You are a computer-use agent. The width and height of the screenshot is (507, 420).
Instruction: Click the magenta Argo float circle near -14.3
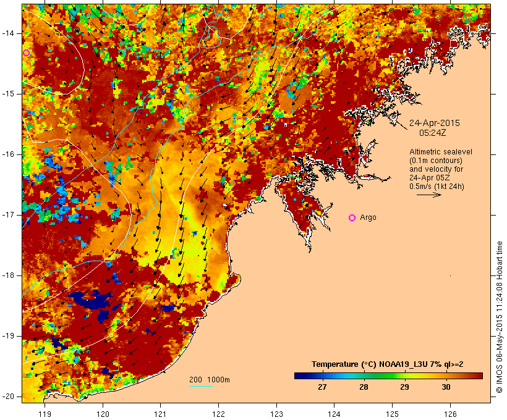coord(26,52)
